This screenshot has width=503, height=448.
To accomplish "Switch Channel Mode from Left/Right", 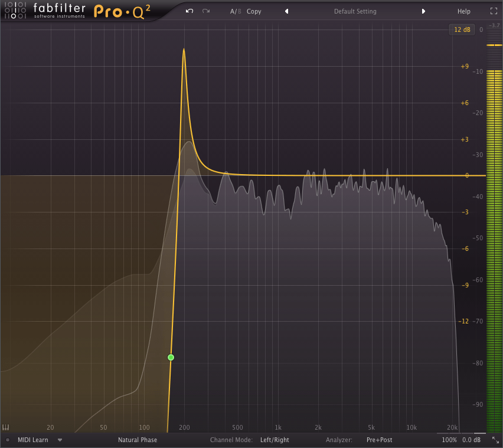I will pyautogui.click(x=275, y=440).
